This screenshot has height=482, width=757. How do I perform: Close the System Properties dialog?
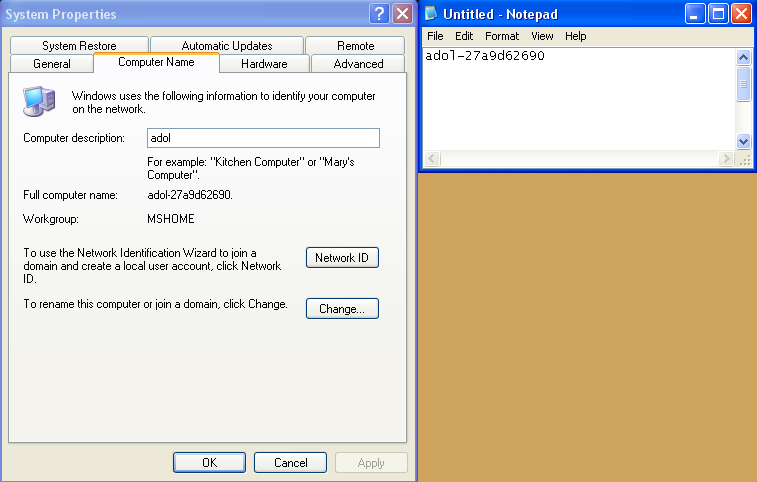[x=402, y=14]
